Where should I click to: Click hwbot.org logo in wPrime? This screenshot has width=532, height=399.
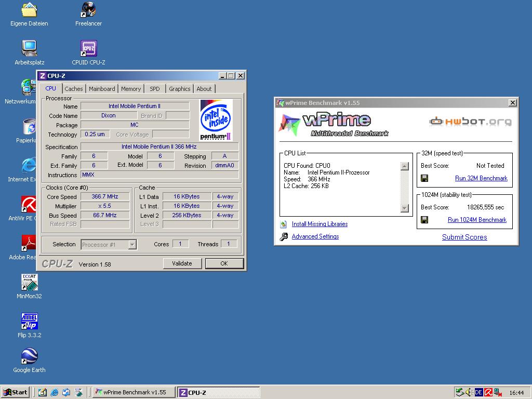470,122
